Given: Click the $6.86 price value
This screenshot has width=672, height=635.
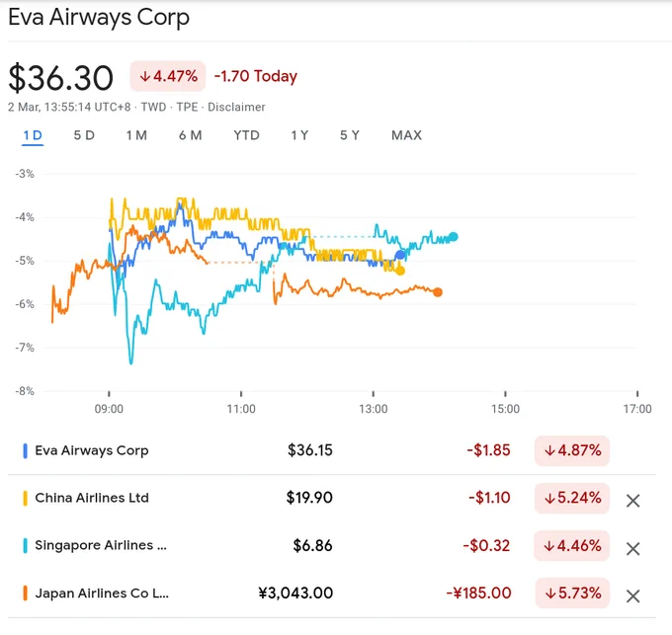Looking at the screenshot, I should point(313,545).
